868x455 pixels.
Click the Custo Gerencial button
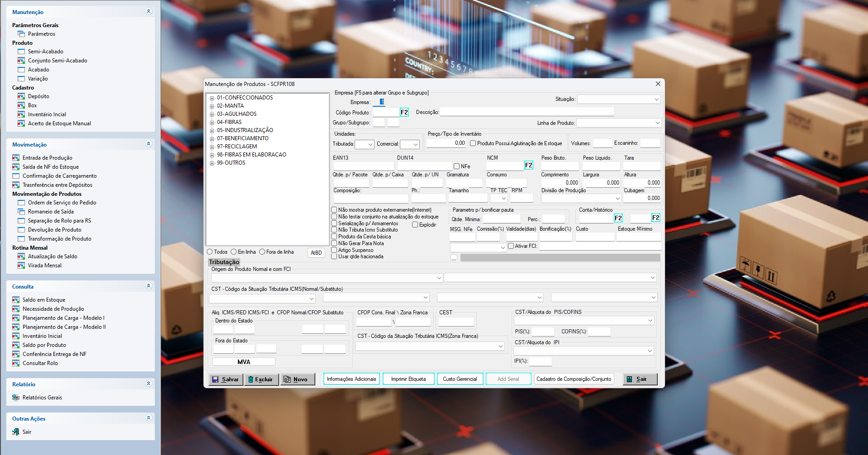(460, 379)
